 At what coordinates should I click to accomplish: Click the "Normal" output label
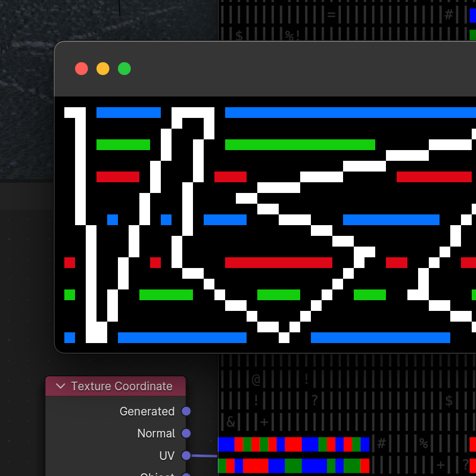coord(156,434)
